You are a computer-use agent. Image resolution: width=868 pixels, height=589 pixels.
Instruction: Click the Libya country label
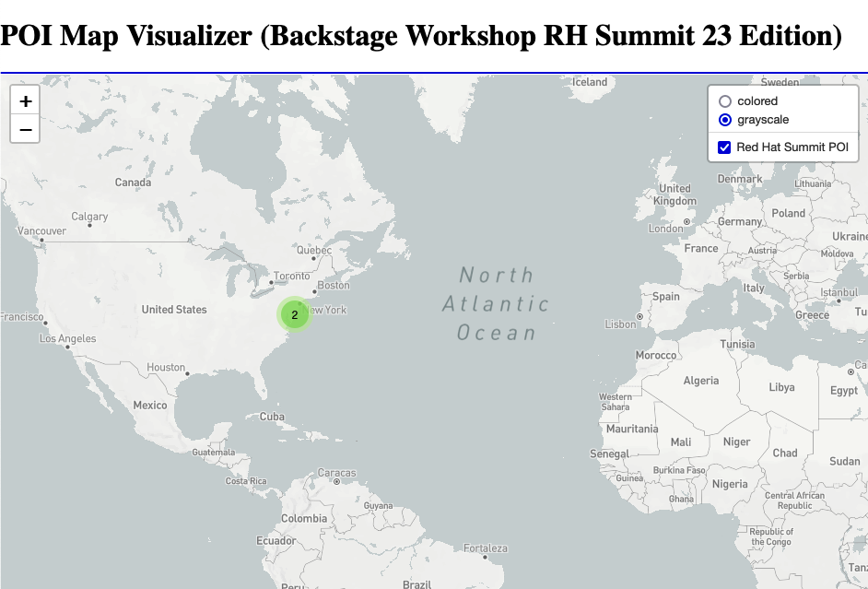point(781,387)
